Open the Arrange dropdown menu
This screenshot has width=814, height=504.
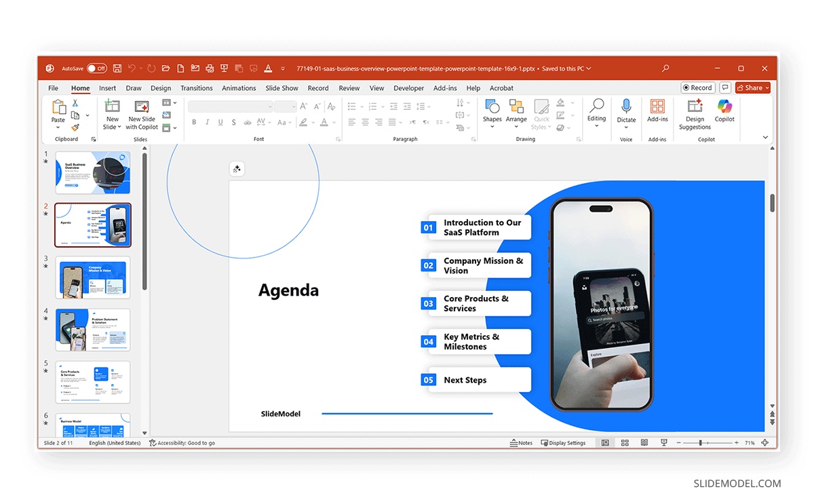[516, 111]
